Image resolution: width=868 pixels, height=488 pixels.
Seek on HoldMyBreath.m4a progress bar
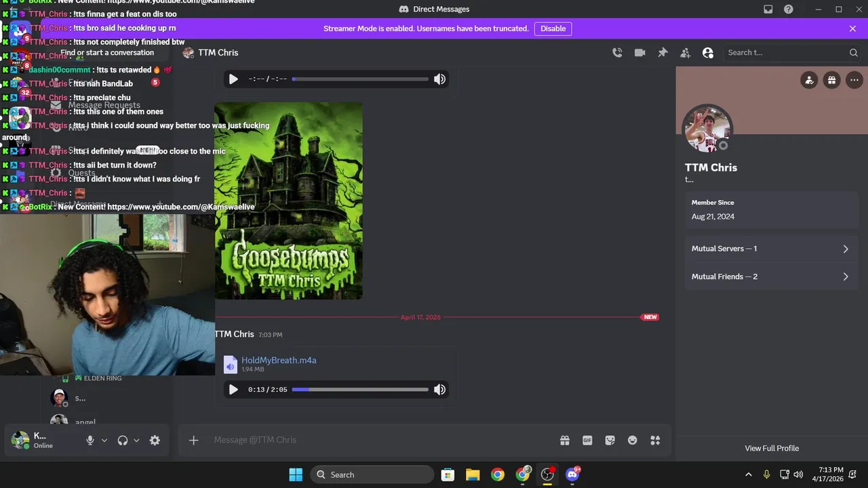pyautogui.click(x=360, y=390)
